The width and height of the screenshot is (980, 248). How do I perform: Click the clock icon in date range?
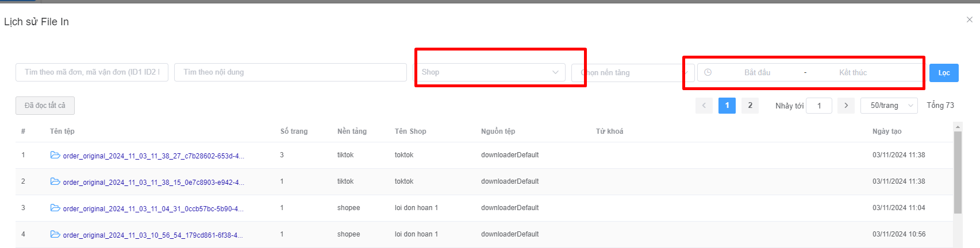[x=708, y=72]
